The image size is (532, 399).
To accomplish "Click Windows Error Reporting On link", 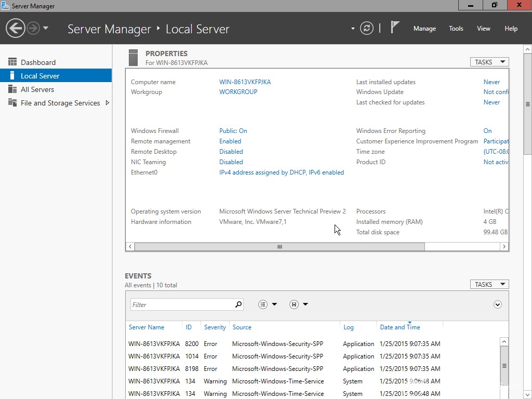I will click(x=487, y=130).
